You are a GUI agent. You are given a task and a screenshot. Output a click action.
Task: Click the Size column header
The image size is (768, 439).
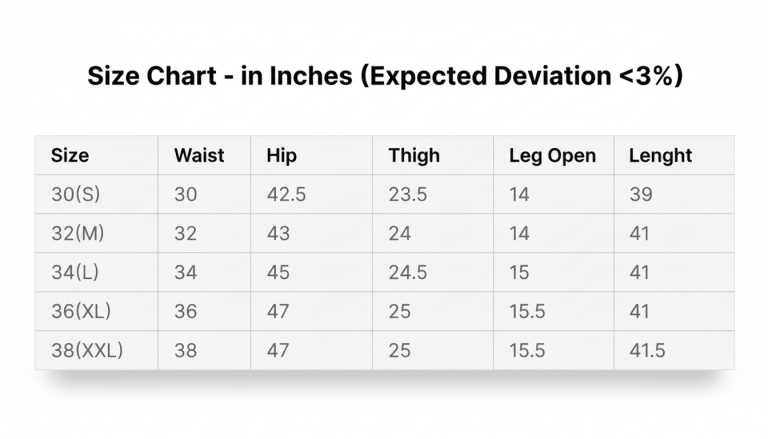70,155
